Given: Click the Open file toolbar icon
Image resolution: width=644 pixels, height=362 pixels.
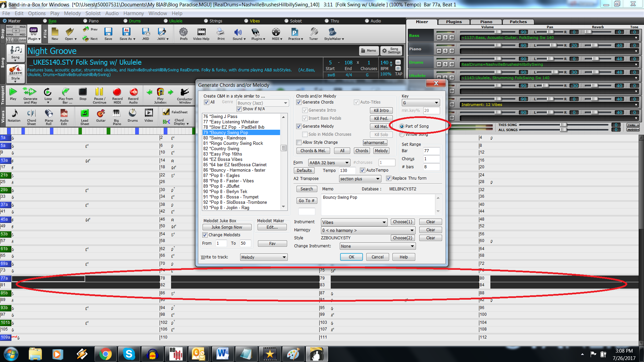Looking at the screenshot, I should click(70, 34).
